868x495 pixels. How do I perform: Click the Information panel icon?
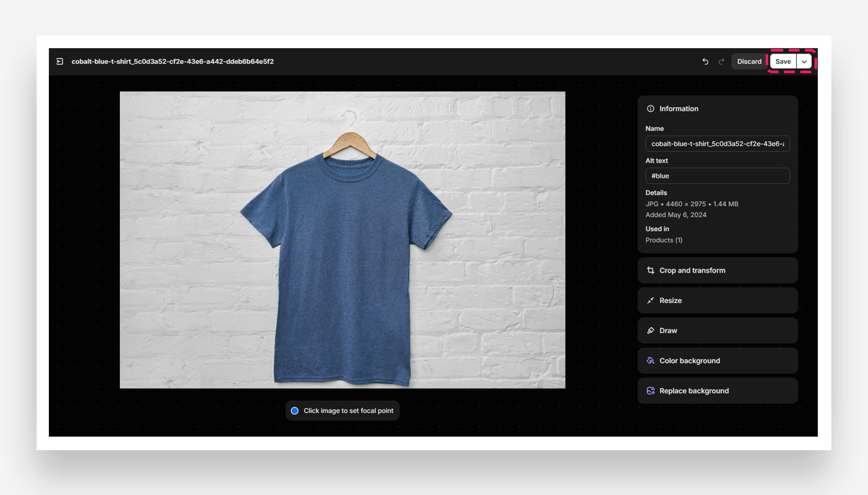tap(650, 108)
